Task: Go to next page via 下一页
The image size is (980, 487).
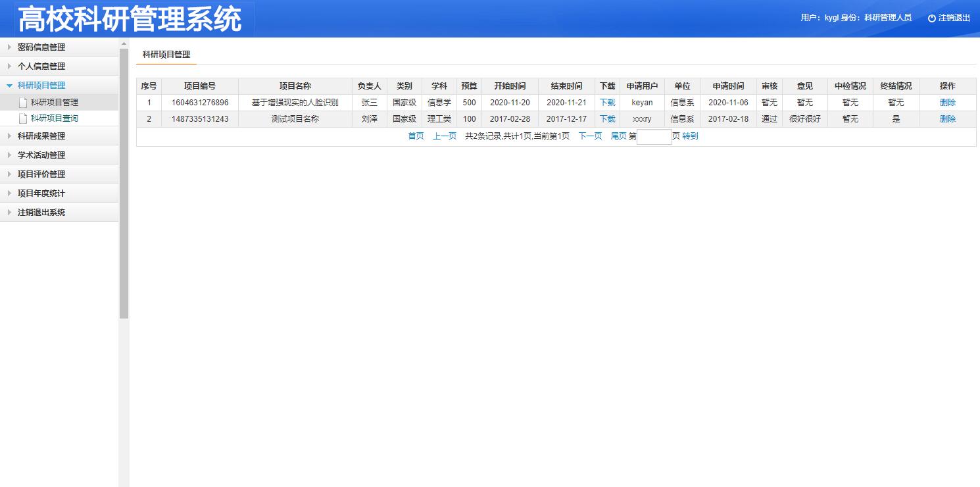Action: pos(590,136)
